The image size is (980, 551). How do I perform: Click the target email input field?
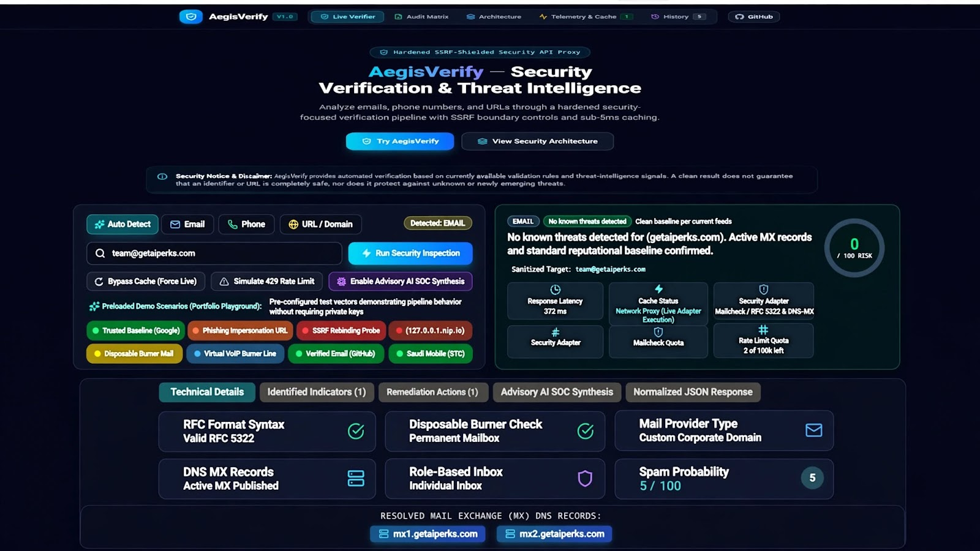pyautogui.click(x=214, y=253)
